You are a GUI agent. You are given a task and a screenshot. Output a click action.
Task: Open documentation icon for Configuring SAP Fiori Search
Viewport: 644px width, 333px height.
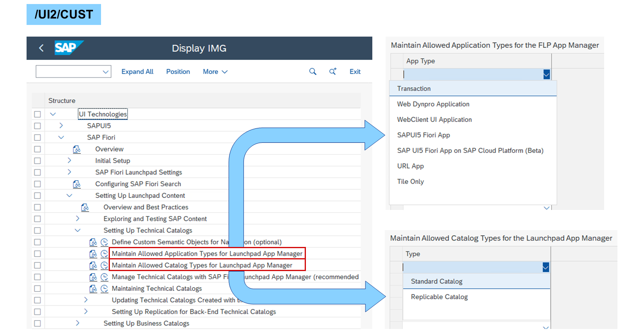pyautogui.click(x=76, y=184)
